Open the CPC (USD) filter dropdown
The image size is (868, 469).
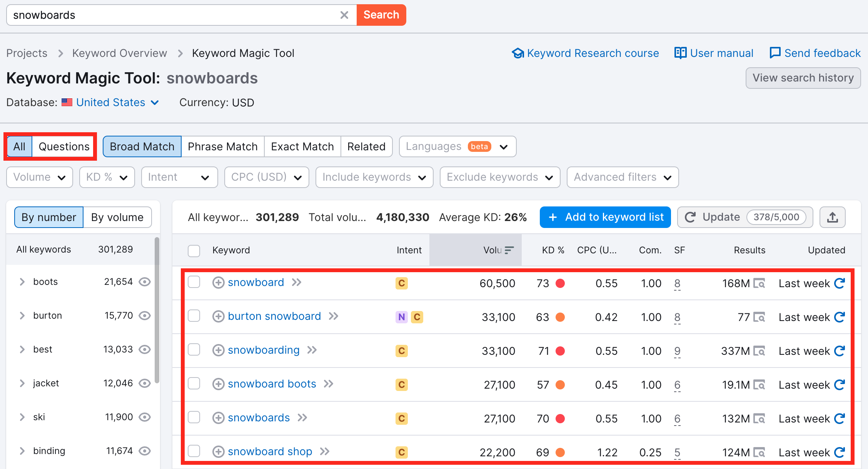tap(267, 177)
